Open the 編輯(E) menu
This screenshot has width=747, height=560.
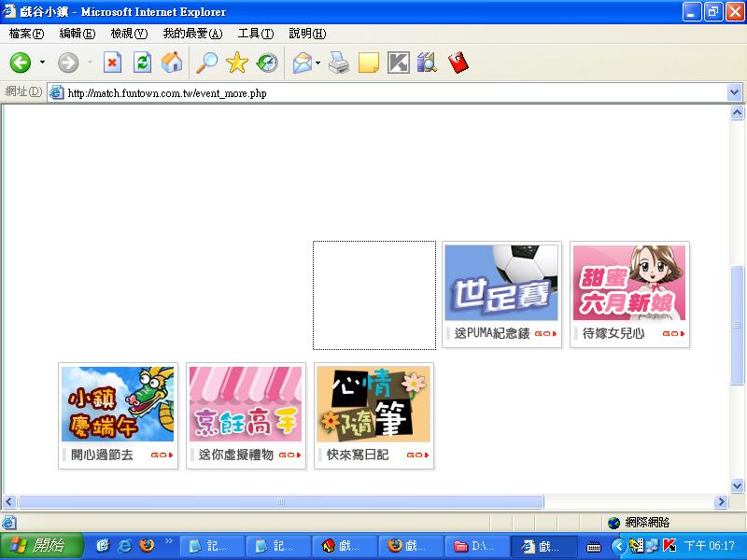(78, 34)
